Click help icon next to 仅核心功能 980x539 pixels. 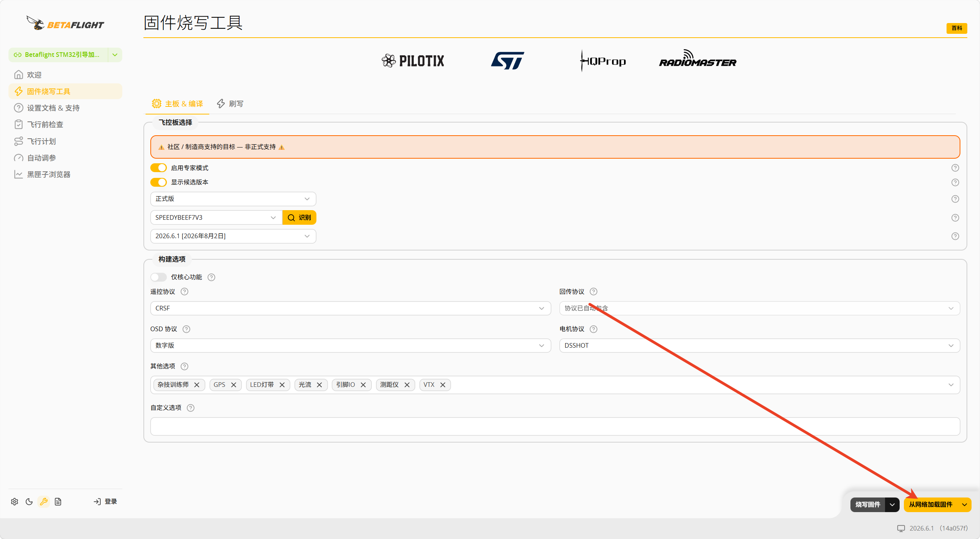(211, 277)
